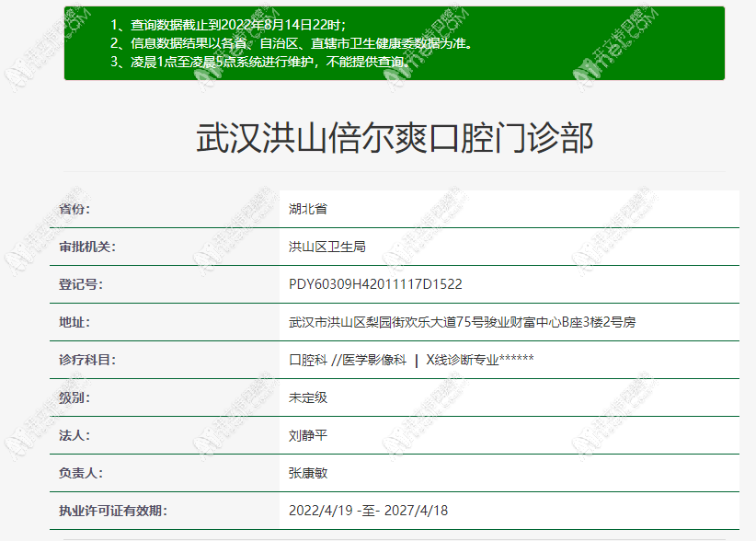Select the value 湖北省
Image resolution: width=756 pixels, height=541 pixels.
click(308, 209)
